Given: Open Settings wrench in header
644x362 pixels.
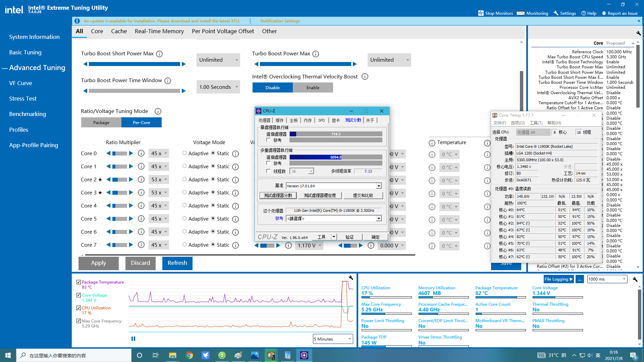Looking at the screenshot, I should click(556, 13).
